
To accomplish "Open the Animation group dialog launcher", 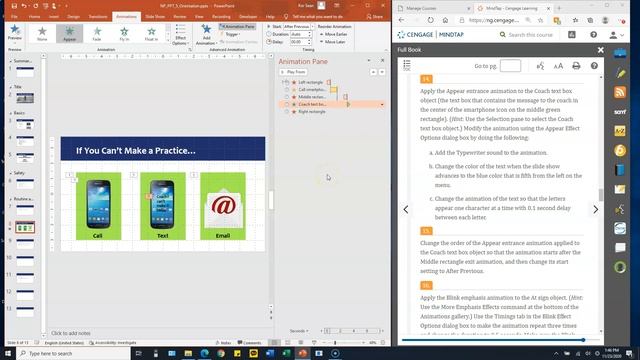I will click(x=190, y=50).
